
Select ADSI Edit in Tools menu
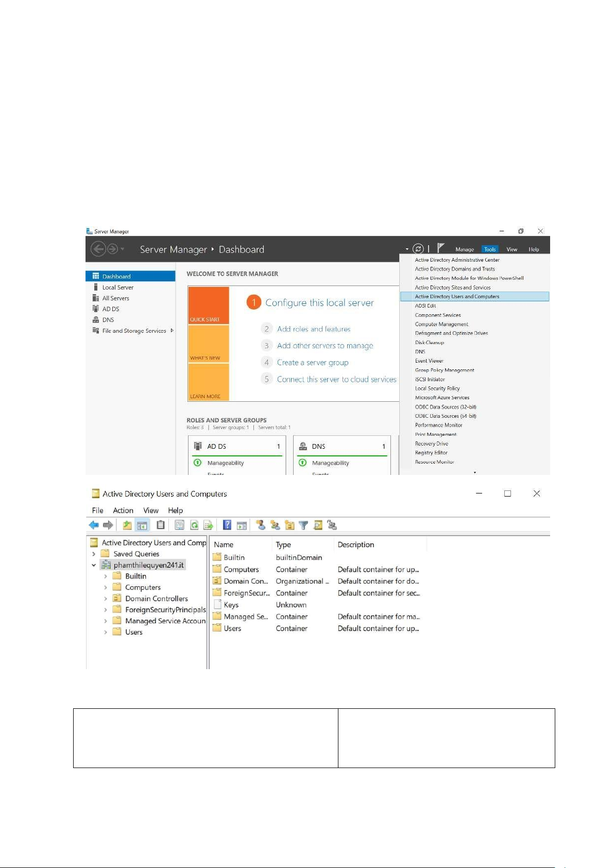425,306
